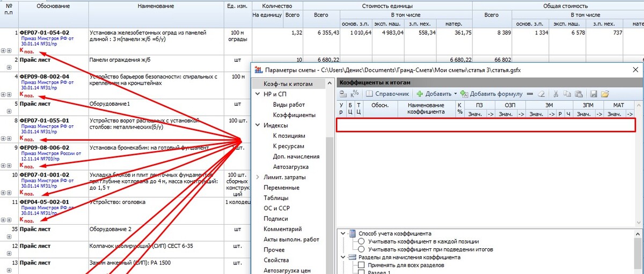Select cell ФЕР09-08-002-04 in estimate
644x274 pixels.
[x=44, y=77]
